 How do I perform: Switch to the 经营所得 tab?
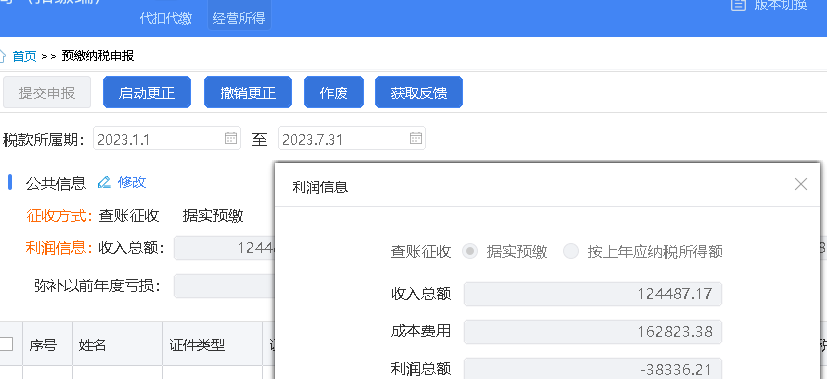pos(239,18)
